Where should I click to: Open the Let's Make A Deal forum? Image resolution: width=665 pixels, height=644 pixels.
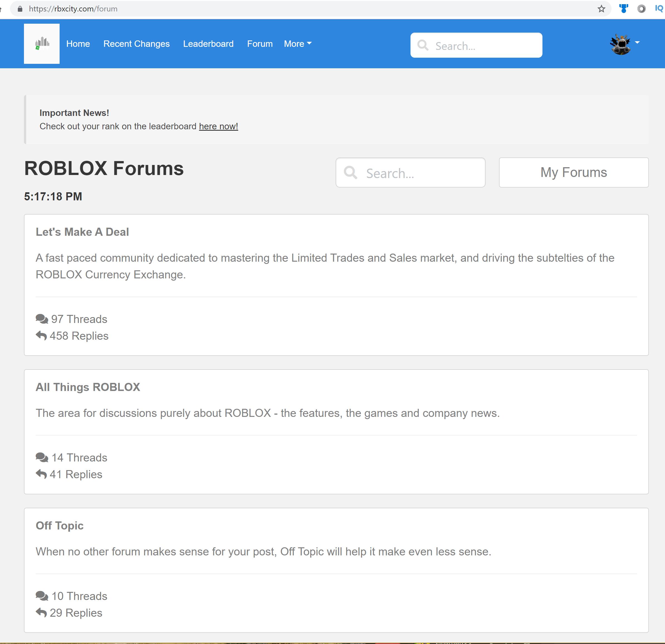click(x=82, y=232)
